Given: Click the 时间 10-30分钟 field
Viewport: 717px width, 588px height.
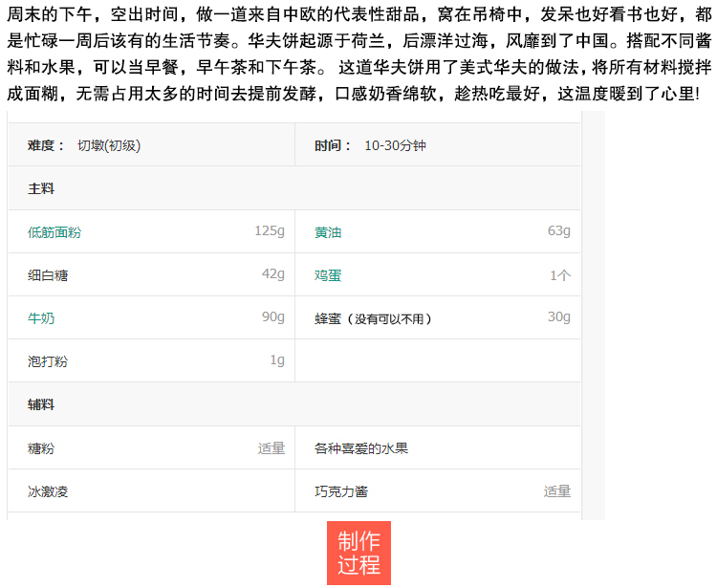Looking at the screenshot, I should pos(438,145).
